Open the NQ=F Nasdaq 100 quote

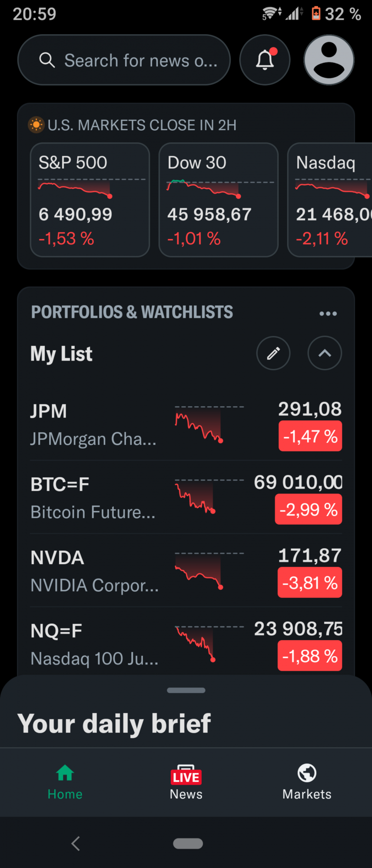click(x=96, y=644)
